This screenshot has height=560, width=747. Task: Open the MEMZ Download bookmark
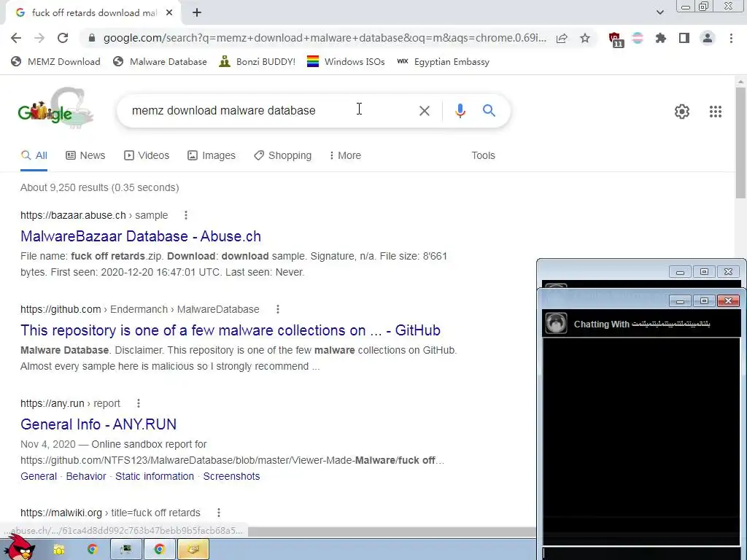55,61
